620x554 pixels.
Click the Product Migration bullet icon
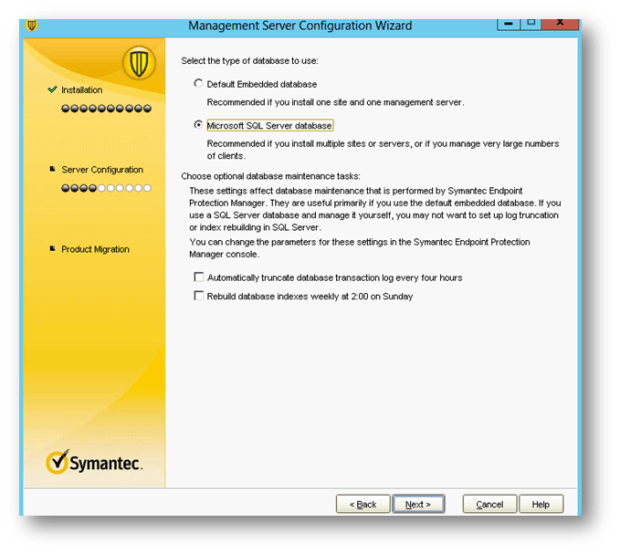52,249
